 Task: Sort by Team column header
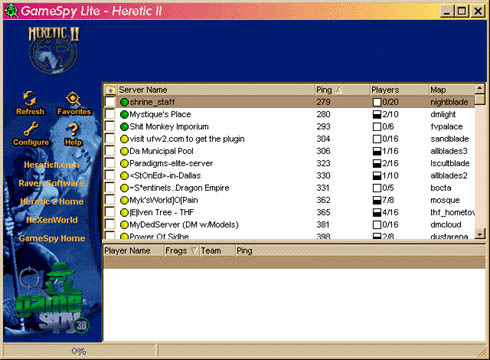tap(217, 251)
